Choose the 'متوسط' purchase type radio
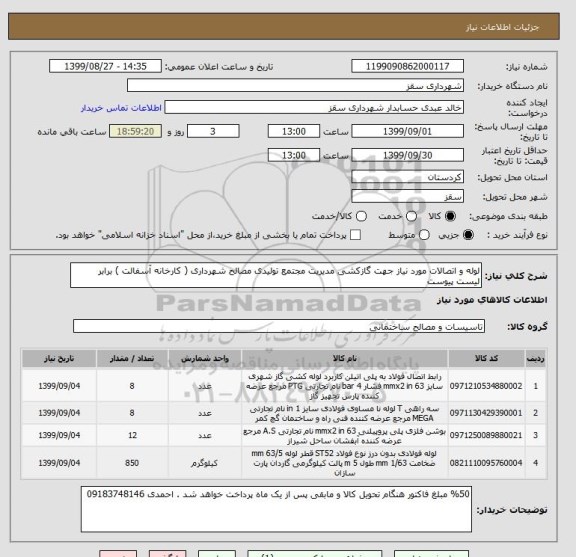This screenshot has width=576, height=557. [x=424, y=235]
